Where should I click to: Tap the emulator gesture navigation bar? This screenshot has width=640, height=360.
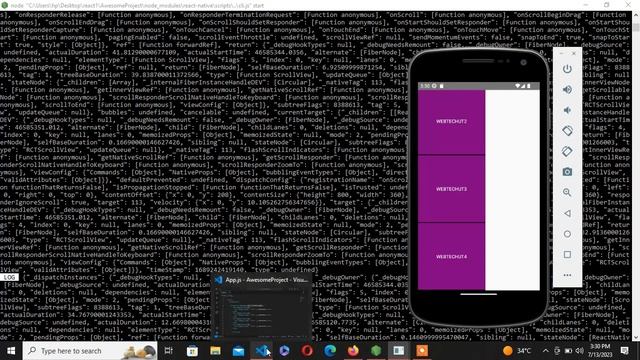coord(478,294)
